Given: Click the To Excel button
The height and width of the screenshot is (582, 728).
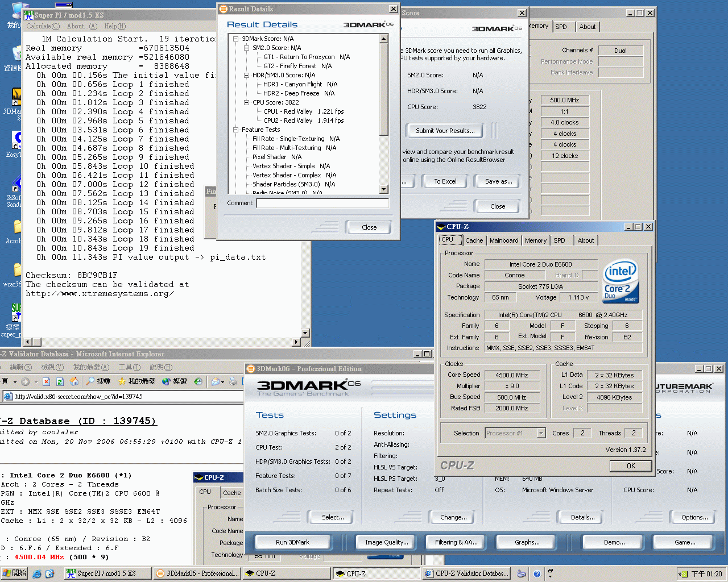Looking at the screenshot, I should pos(445,181).
